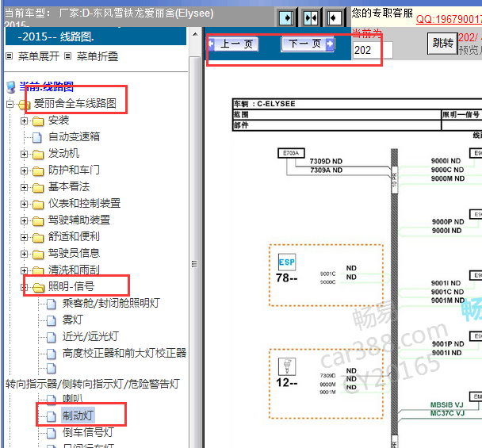This screenshot has width=482, height=448.
Task: Select the 制动灯 tree entry
Action: (x=78, y=415)
